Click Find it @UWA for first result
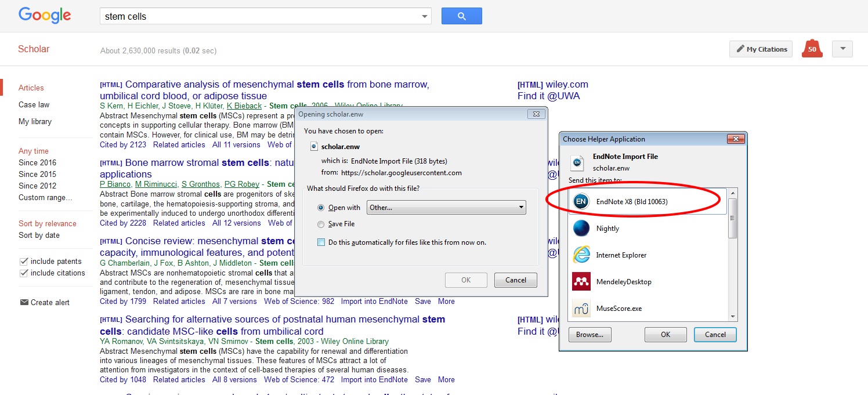868x395 pixels. [x=548, y=96]
